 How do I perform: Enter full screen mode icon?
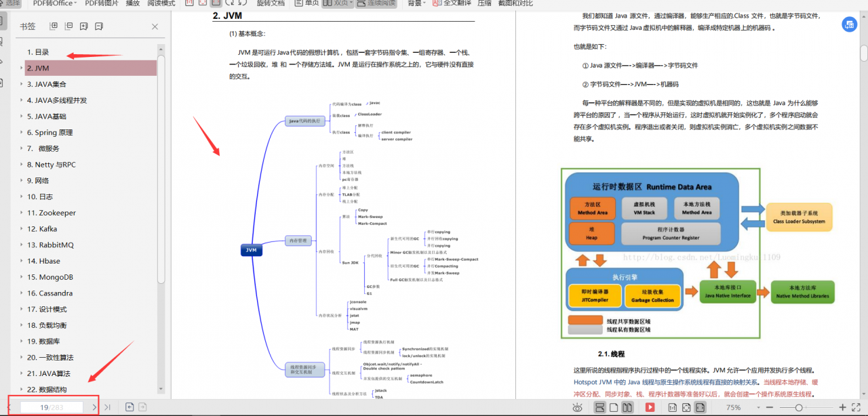pyautogui.click(x=856, y=407)
